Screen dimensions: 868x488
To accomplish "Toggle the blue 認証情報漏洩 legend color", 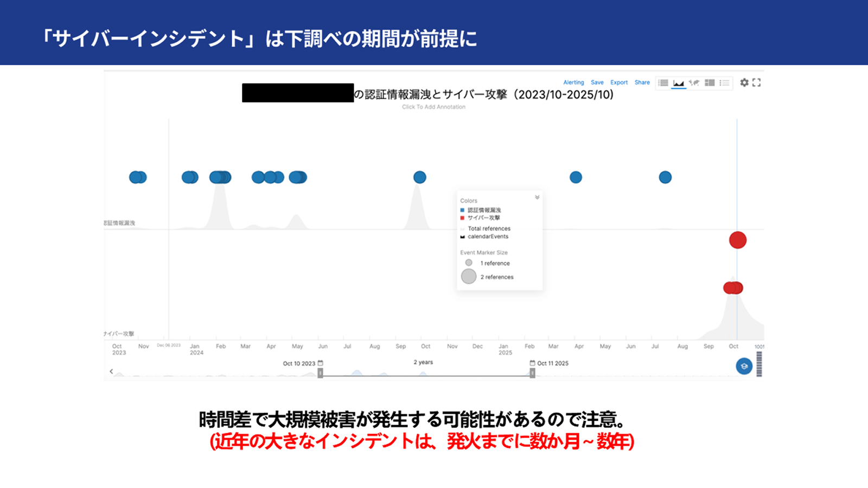I will click(462, 210).
